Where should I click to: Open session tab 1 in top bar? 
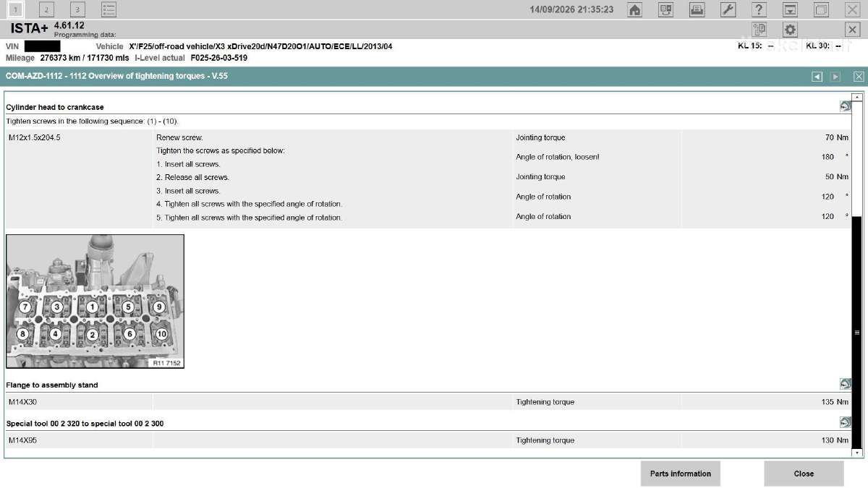pyautogui.click(x=16, y=9)
